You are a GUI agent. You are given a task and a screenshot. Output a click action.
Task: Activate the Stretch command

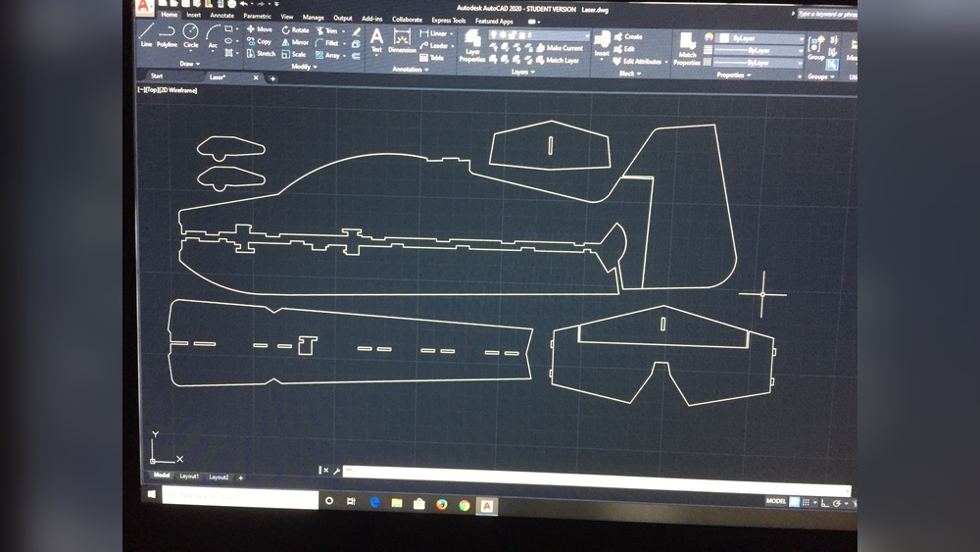coord(262,54)
